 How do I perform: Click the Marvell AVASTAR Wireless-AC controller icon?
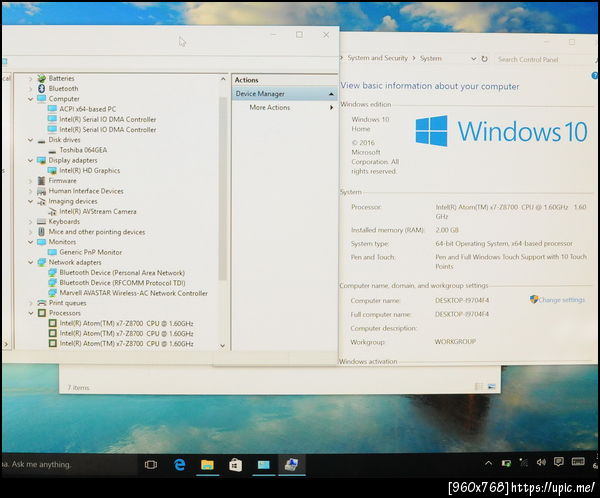point(52,293)
